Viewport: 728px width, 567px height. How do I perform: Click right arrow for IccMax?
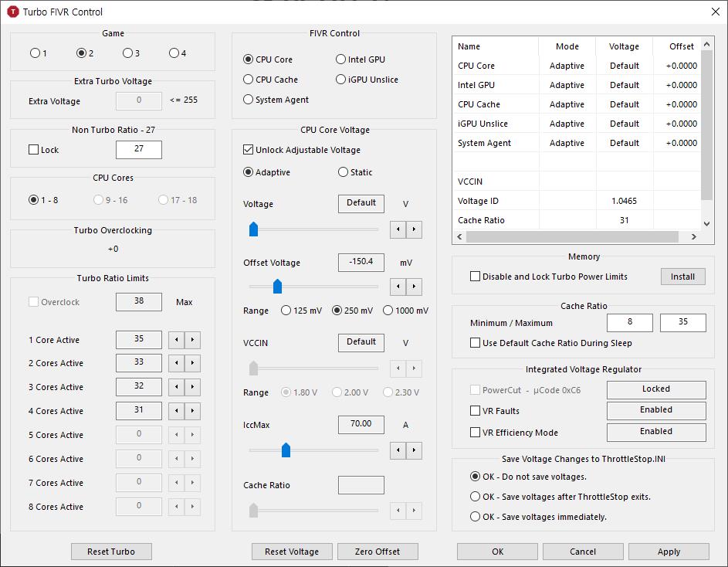(414, 450)
